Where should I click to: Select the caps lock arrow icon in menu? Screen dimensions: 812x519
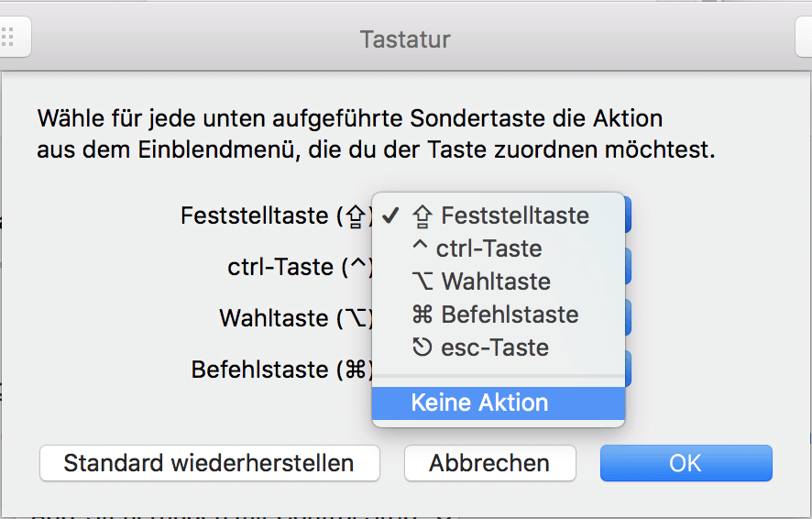[x=422, y=216]
